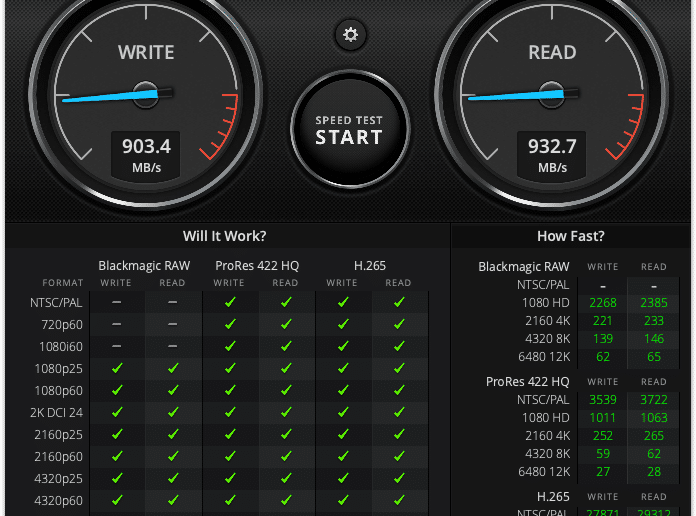Click the 59 write value for ProRes 4320 8K
The height and width of the screenshot is (516, 696).
603,454
